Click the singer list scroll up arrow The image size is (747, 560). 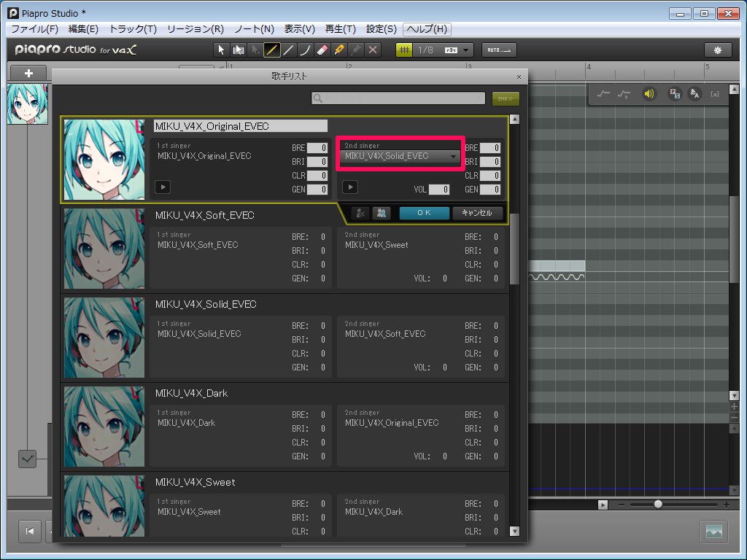(x=514, y=120)
